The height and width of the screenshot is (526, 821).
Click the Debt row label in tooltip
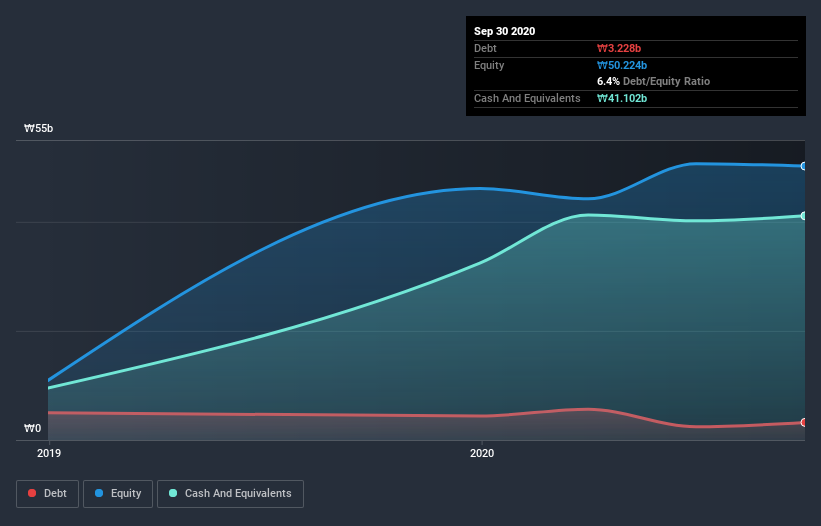coord(485,48)
